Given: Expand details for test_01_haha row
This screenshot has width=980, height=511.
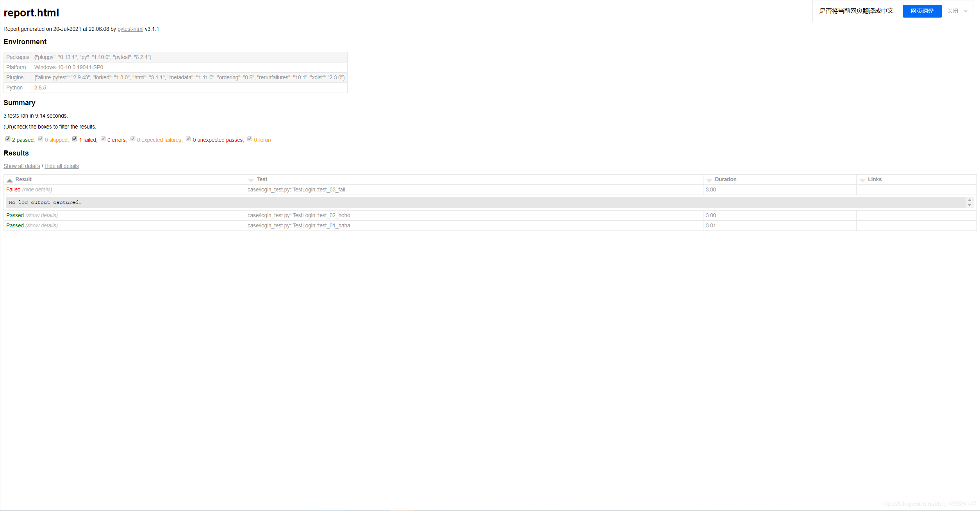Looking at the screenshot, I should pyautogui.click(x=41, y=225).
